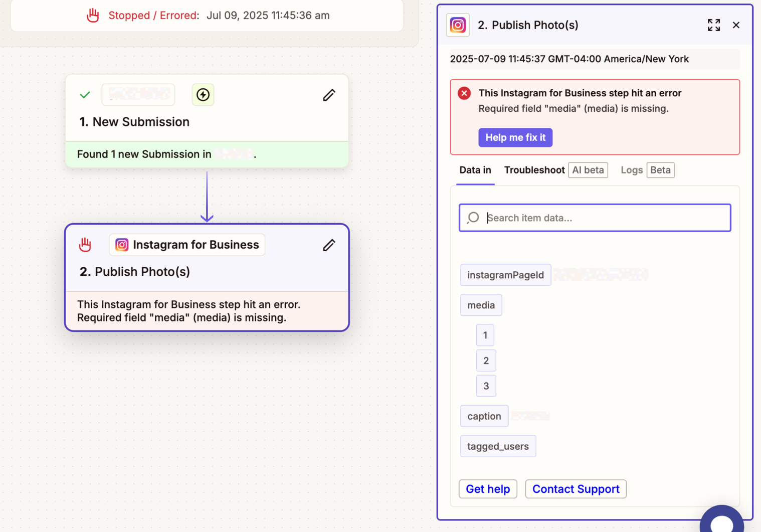Select the 2. Publish Photo(s) step card title

pos(135,272)
